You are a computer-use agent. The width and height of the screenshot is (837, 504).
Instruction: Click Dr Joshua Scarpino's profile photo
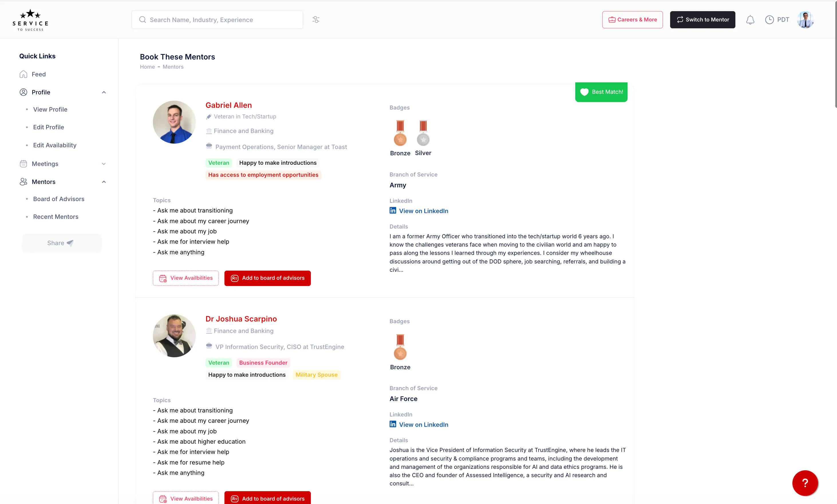click(174, 335)
